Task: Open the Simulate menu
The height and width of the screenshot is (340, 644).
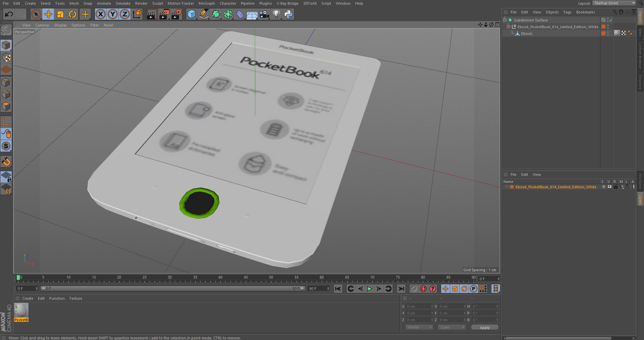Action: tap(123, 3)
